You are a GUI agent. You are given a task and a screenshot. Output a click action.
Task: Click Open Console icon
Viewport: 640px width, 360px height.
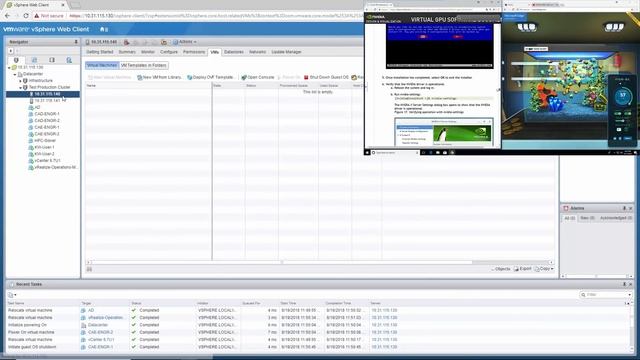pyautogui.click(x=244, y=77)
